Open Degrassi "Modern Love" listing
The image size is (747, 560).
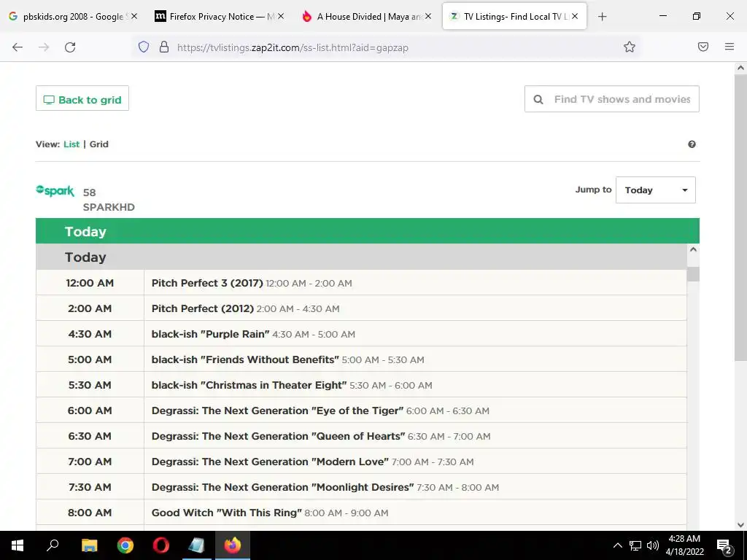270,462
